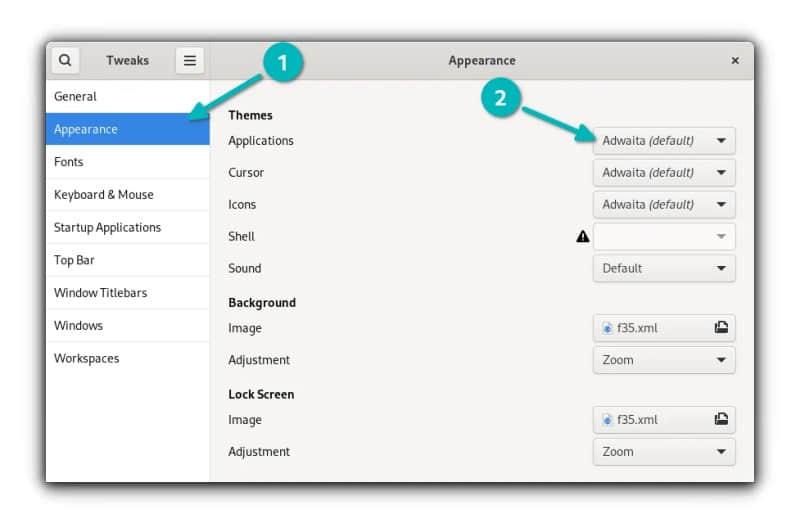Choose the Background image f35.xml file button
The image size is (800, 532).
coord(650,328)
